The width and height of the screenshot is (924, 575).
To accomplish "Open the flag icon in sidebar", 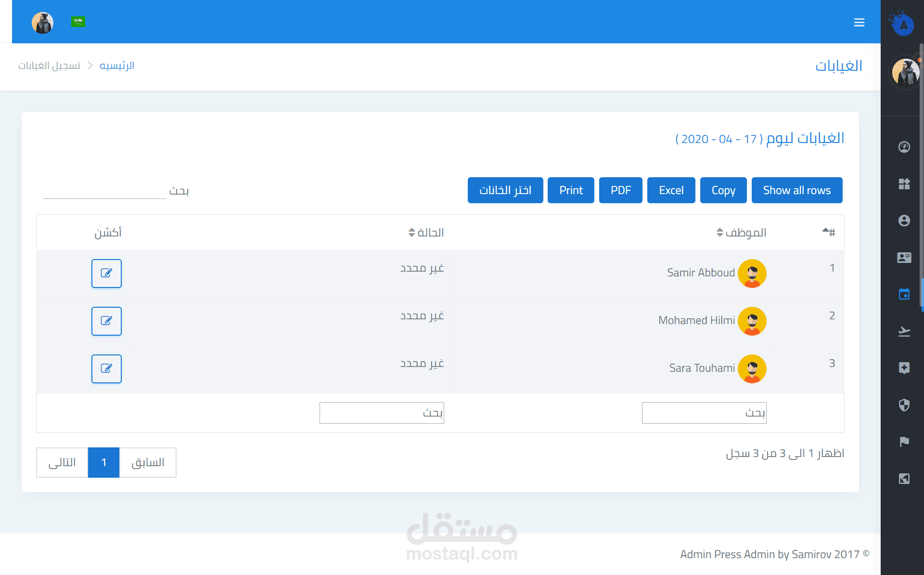I will click(x=904, y=442).
